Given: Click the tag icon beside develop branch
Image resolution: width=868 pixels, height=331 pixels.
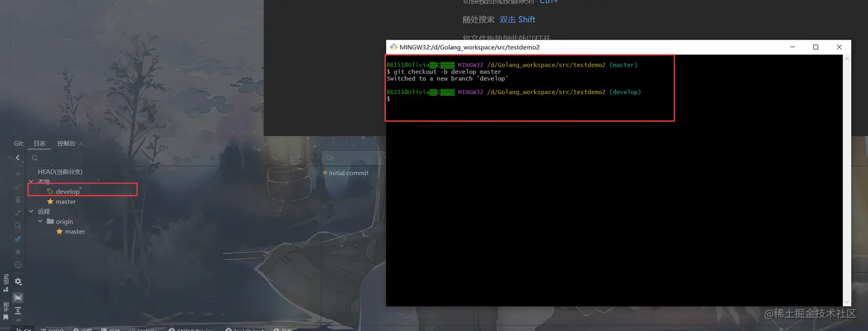Looking at the screenshot, I should click(x=50, y=192).
